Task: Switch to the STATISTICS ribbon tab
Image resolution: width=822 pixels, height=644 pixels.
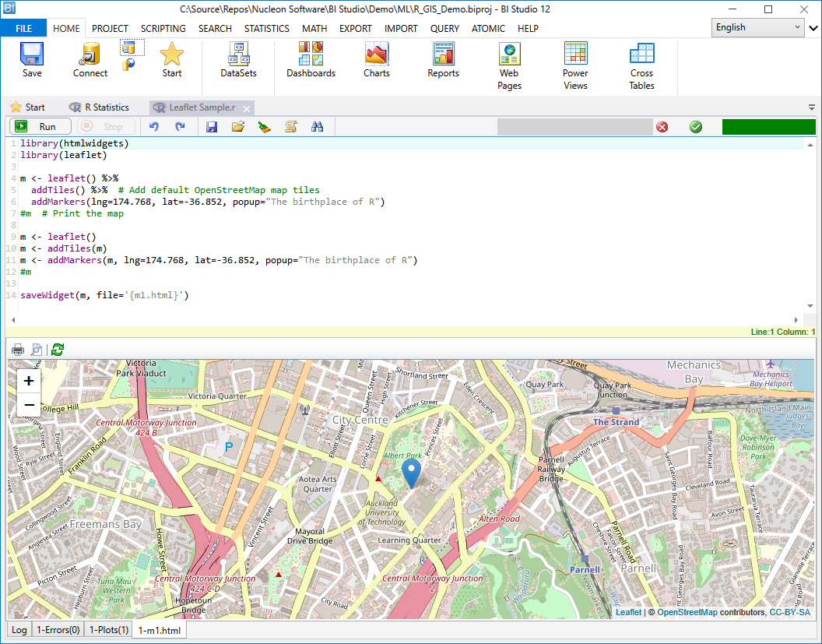Action: click(x=266, y=28)
